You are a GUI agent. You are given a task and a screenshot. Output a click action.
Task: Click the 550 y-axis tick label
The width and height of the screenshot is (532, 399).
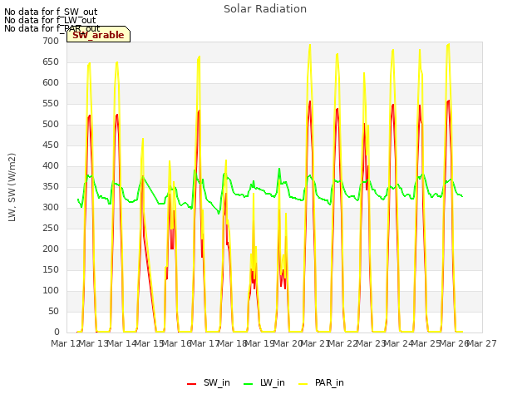coord(51,103)
